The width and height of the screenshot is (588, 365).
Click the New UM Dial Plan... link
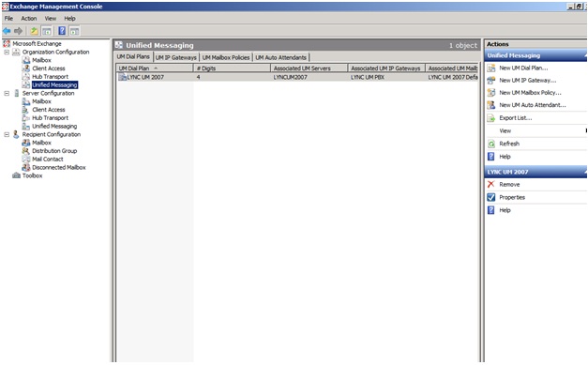523,68
